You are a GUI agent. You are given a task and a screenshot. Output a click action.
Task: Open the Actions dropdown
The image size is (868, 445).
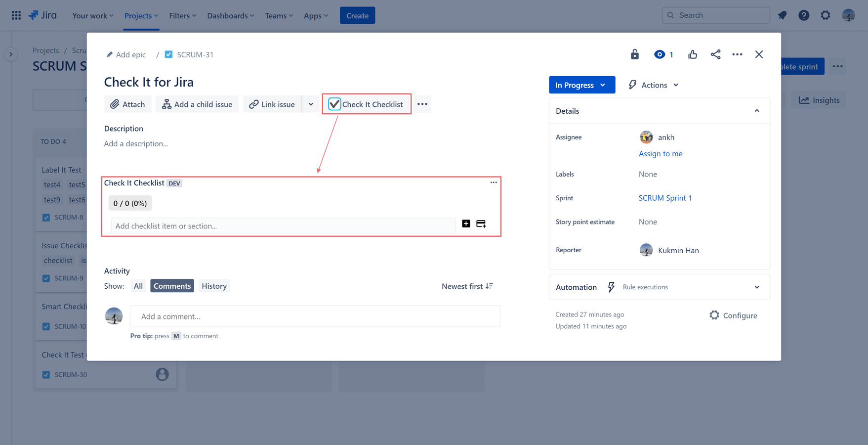click(653, 85)
